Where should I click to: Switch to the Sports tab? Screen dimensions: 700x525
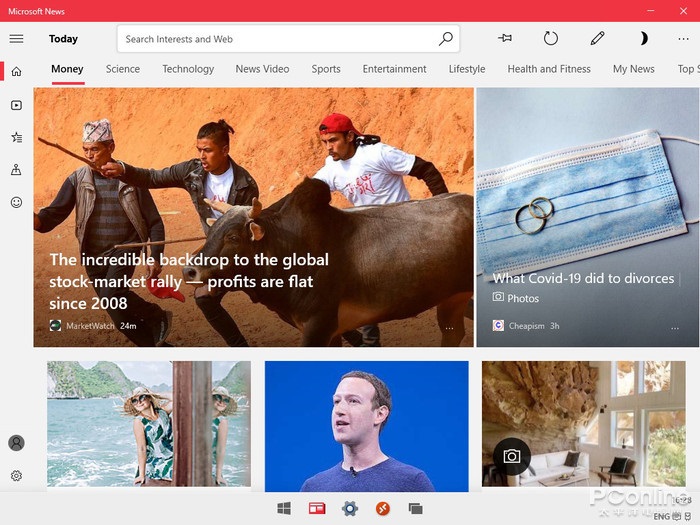pyautogui.click(x=326, y=69)
